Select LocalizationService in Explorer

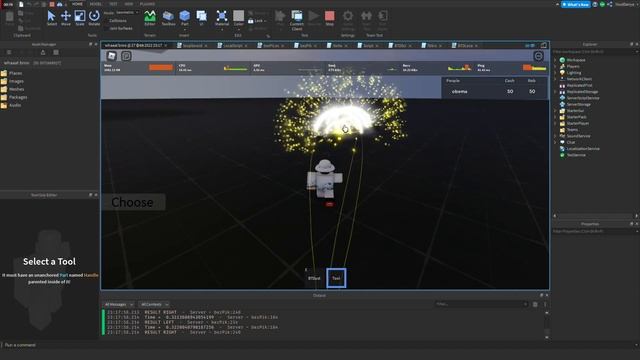tap(582, 149)
